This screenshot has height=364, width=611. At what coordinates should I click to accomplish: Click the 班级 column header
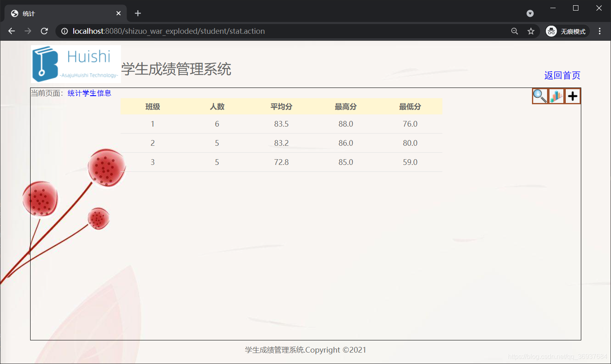click(153, 107)
